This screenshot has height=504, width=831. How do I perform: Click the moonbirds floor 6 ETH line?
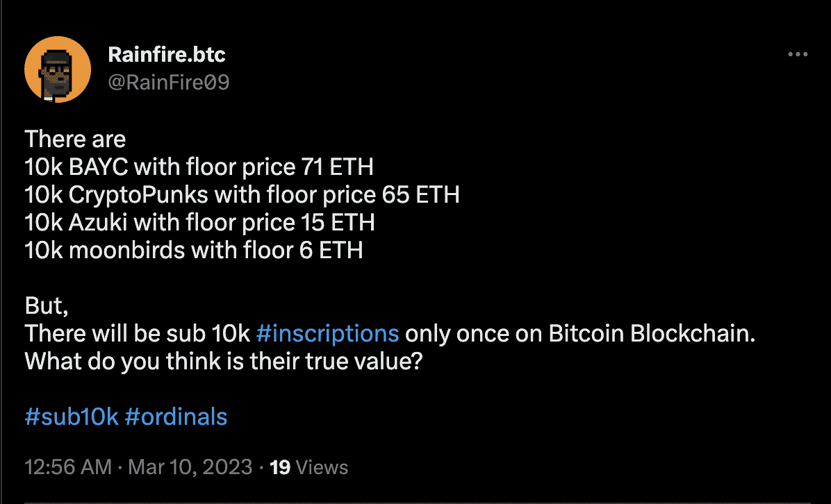click(194, 250)
